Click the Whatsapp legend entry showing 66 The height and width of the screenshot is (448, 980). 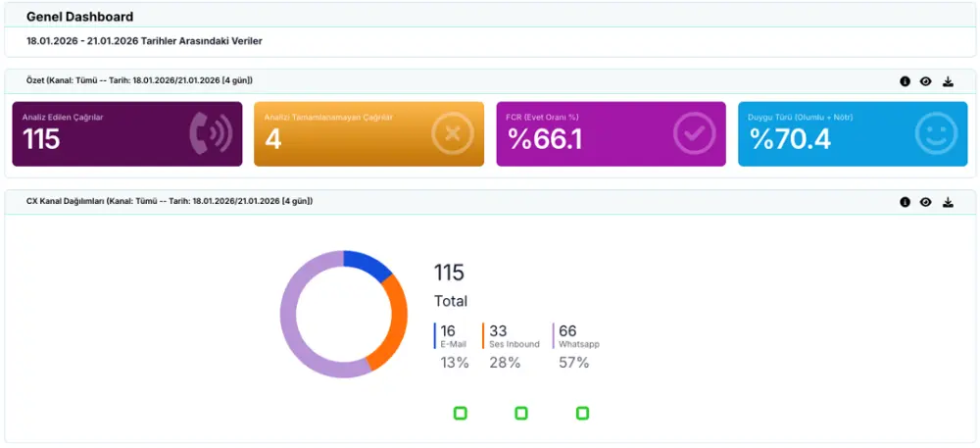click(x=576, y=336)
